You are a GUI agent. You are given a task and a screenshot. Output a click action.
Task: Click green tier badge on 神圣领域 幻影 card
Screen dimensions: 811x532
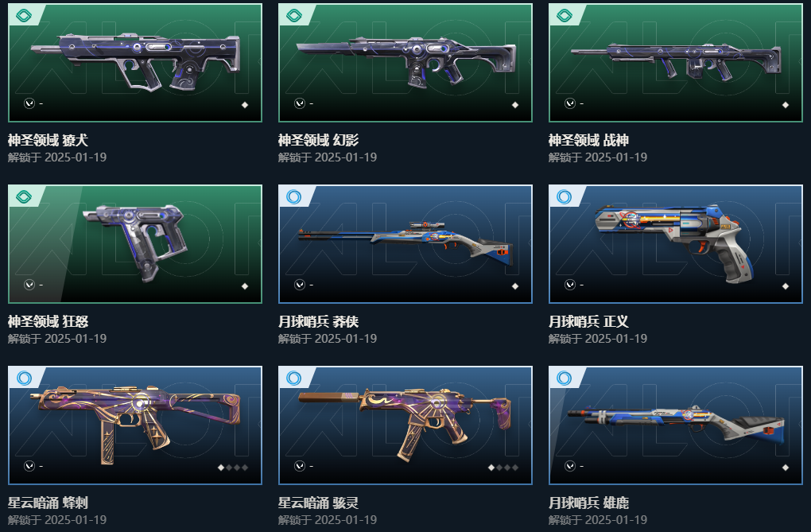coord(294,16)
